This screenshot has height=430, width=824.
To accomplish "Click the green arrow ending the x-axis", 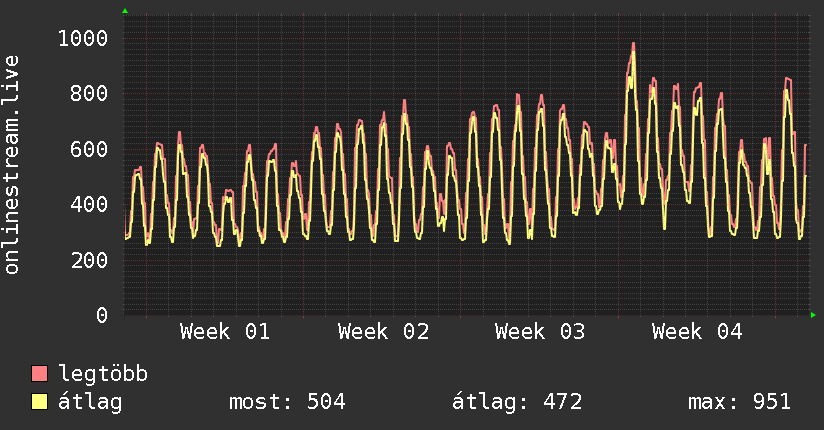I will (814, 315).
